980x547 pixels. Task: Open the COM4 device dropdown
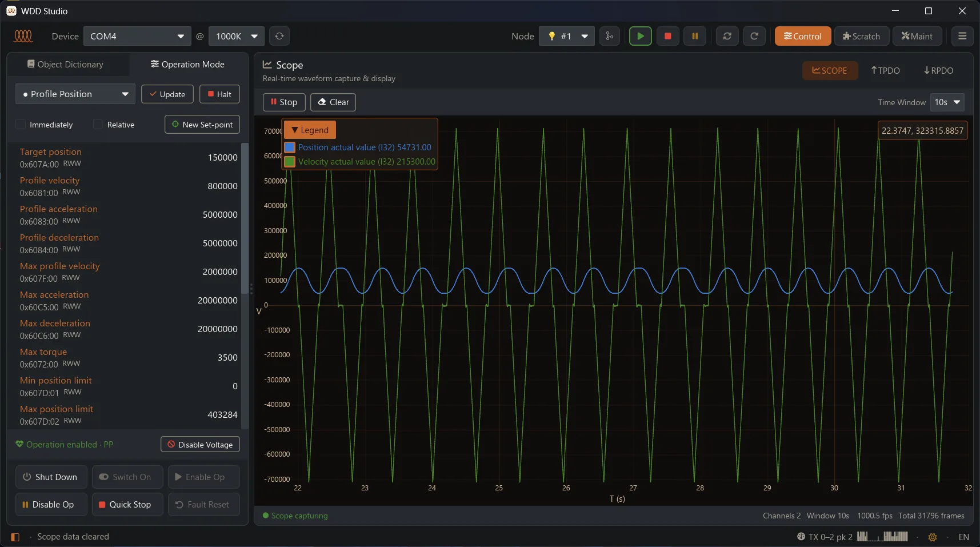point(137,36)
